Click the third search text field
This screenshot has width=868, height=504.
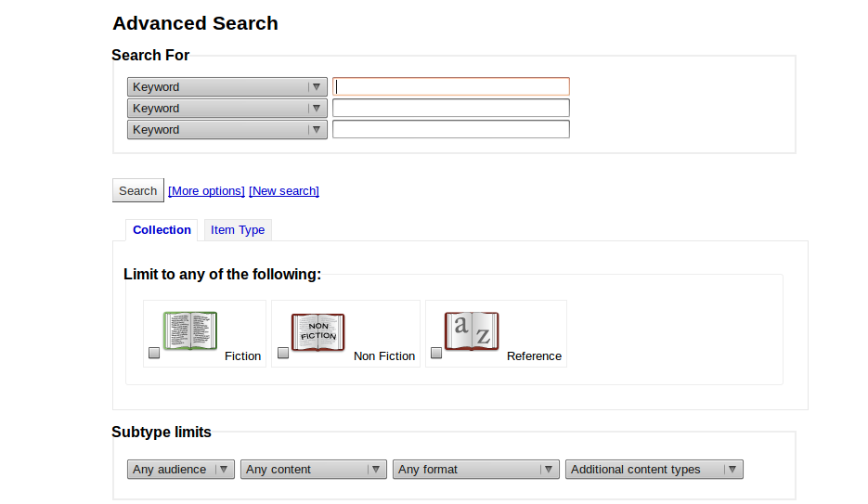451,129
